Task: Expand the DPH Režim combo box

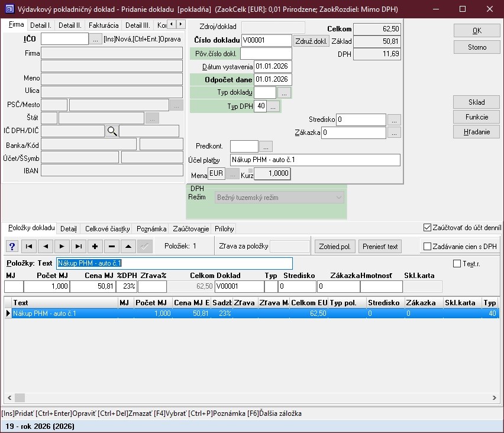Action: coord(338,198)
